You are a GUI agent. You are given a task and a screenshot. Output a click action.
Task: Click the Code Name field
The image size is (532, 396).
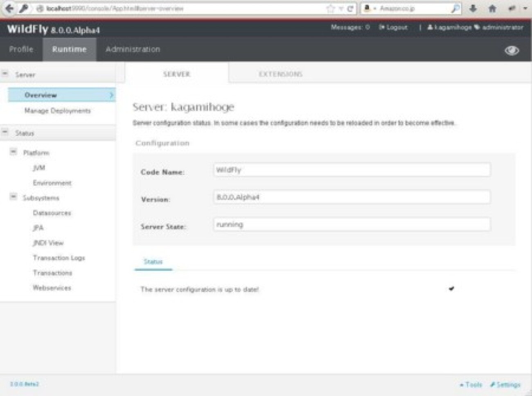coord(352,170)
